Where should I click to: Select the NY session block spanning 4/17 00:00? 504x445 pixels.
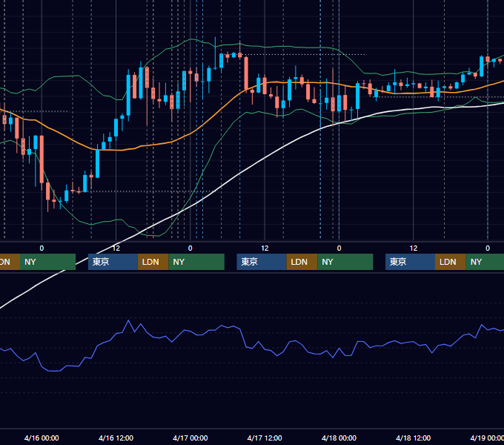(x=196, y=262)
